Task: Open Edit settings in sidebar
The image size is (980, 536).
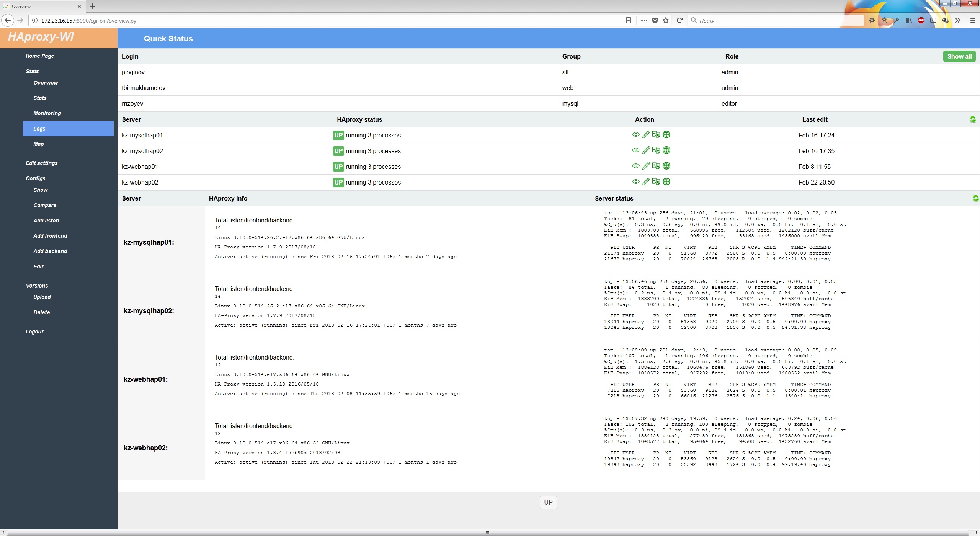Action: pyautogui.click(x=41, y=163)
